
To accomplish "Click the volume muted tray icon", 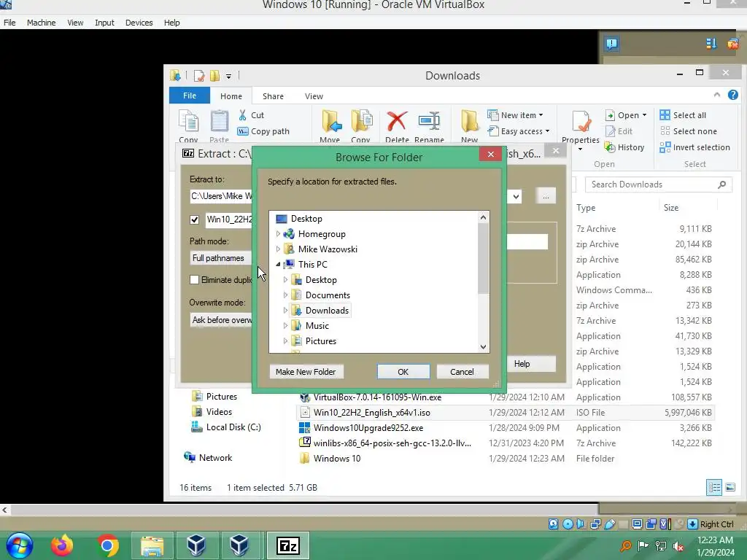I will tap(678, 545).
